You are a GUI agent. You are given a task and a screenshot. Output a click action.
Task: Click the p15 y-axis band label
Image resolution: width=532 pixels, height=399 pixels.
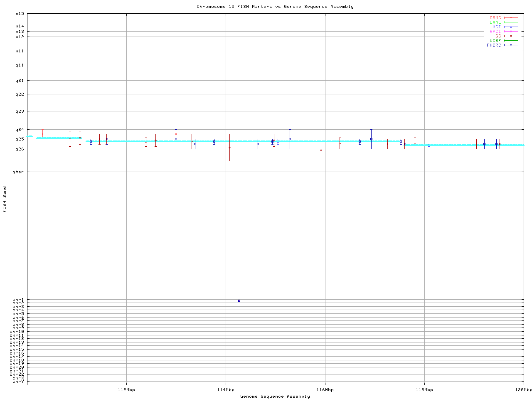point(20,14)
